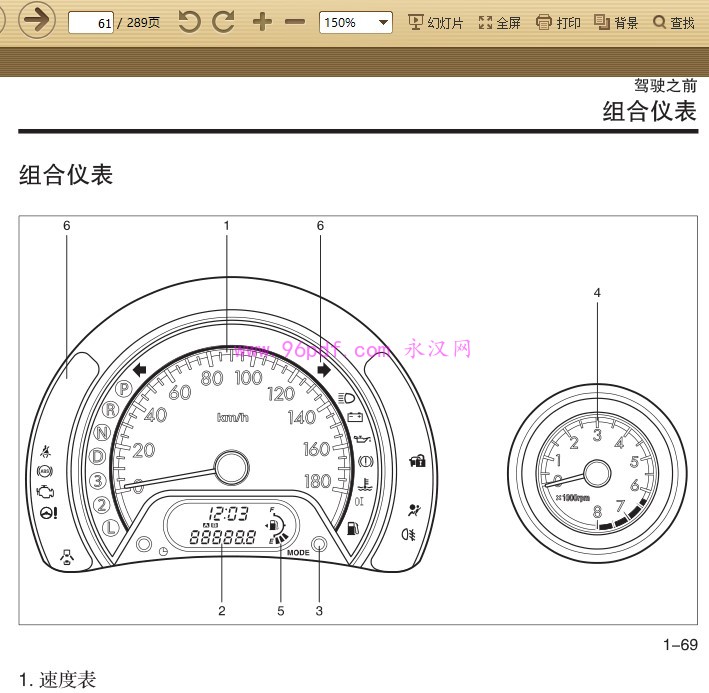Viewport: 709px width, 693px height.
Task: Click the magnifier search icon
Action: pos(660,22)
